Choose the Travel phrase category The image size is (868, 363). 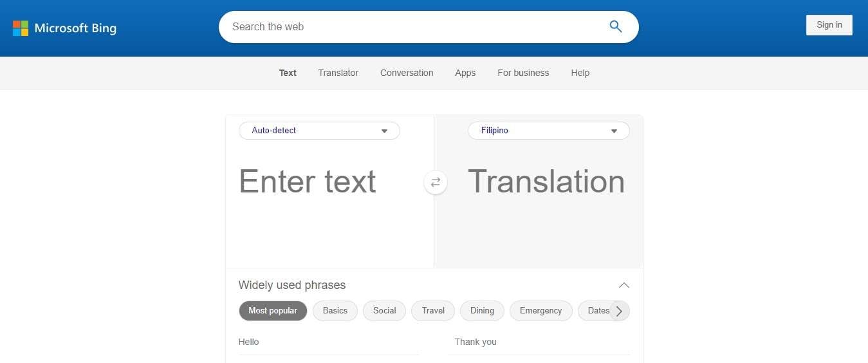pos(433,311)
